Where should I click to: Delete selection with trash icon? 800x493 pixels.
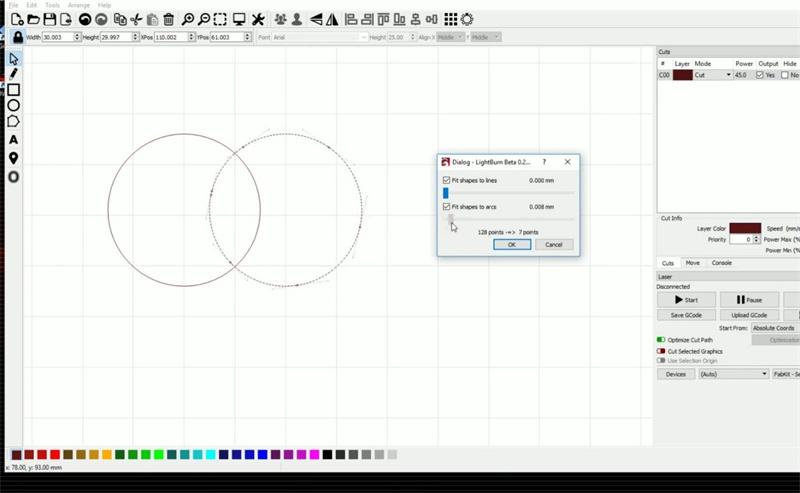168,19
